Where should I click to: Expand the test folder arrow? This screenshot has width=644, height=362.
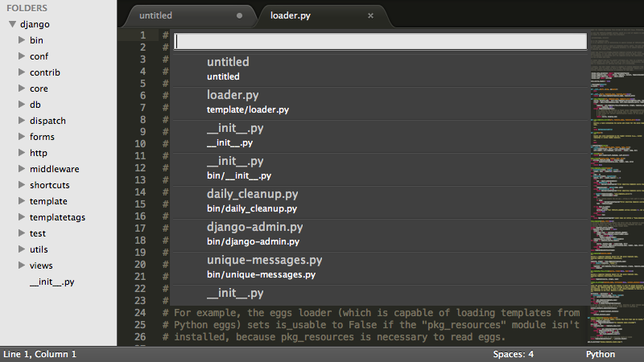[x=22, y=232]
